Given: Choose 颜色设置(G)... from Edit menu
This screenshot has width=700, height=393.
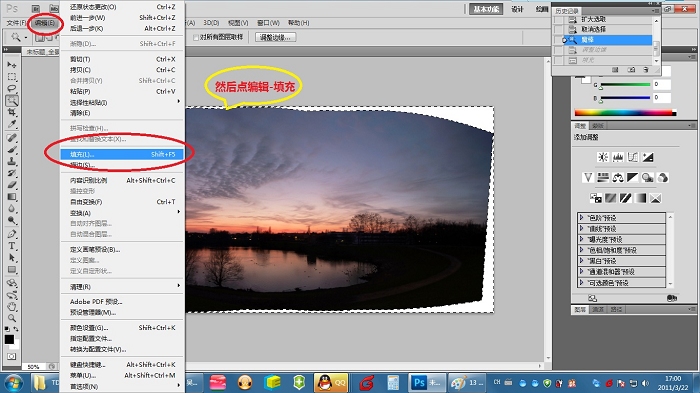Looking at the screenshot, I should (122, 328).
